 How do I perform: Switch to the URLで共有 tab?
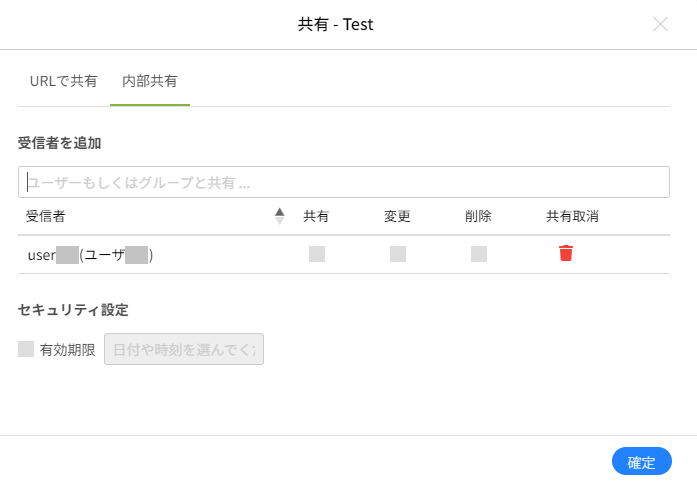(64, 81)
